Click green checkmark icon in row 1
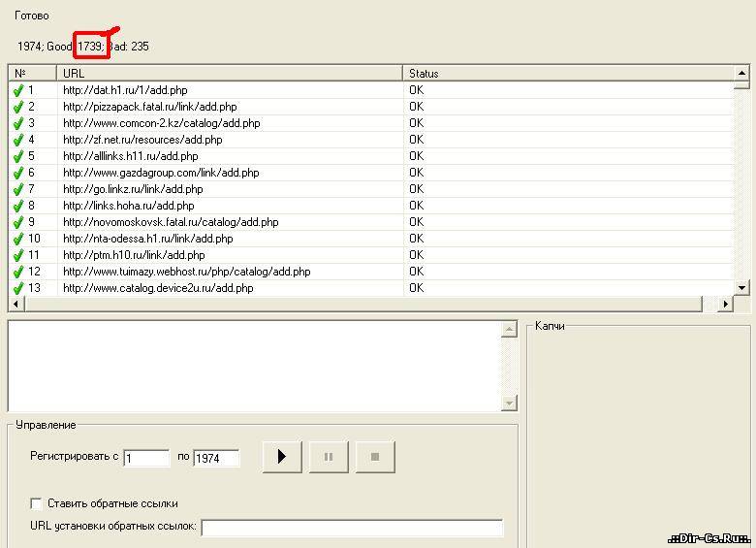Viewport: 756px width, 548px height. tap(18, 90)
